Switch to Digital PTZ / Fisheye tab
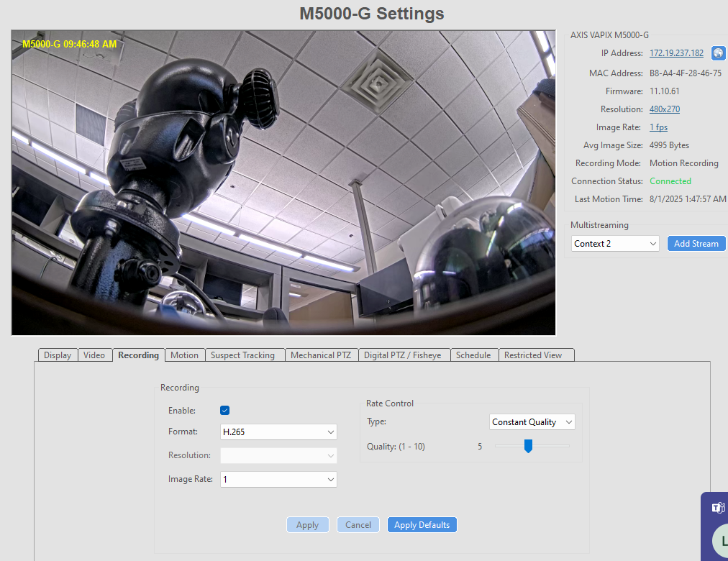 pos(402,355)
